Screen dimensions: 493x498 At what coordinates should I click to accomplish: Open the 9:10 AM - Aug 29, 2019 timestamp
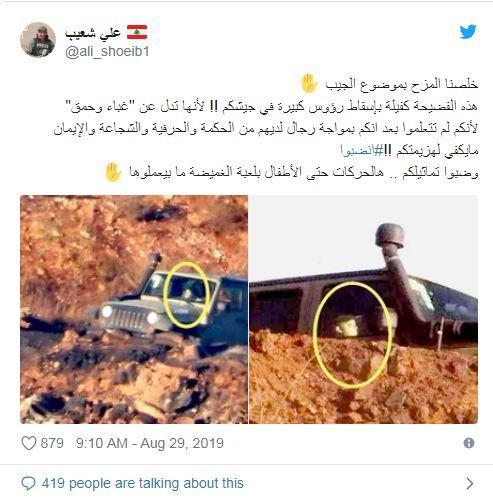coord(150,443)
